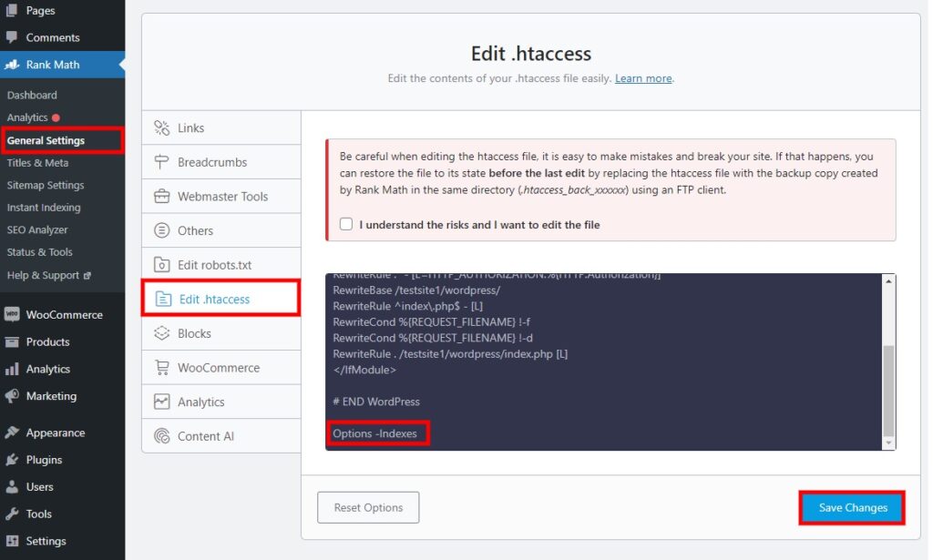
Task: Open the Content AI tab
Action: [221, 436]
